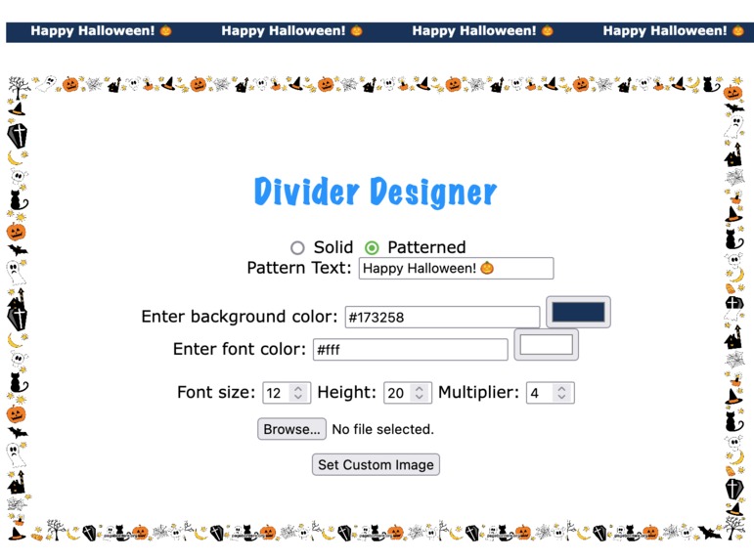Click the Browse... file button
The width and height of the screenshot is (754, 560).
[x=291, y=429]
